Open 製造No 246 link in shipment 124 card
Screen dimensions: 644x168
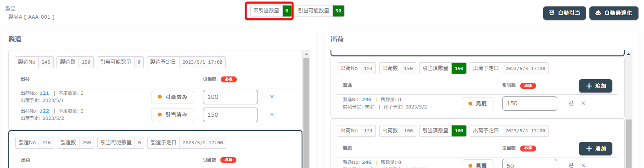click(367, 162)
